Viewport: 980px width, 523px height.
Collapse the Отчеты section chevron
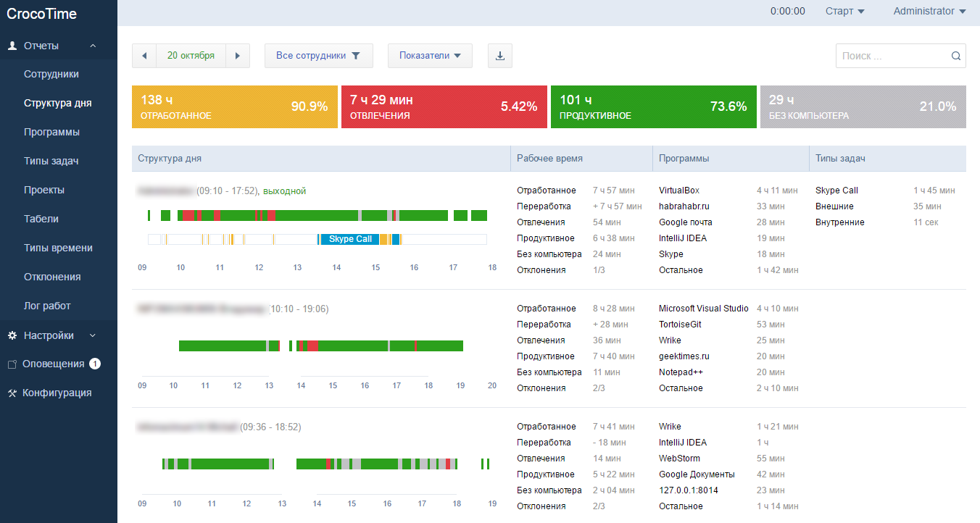click(93, 46)
